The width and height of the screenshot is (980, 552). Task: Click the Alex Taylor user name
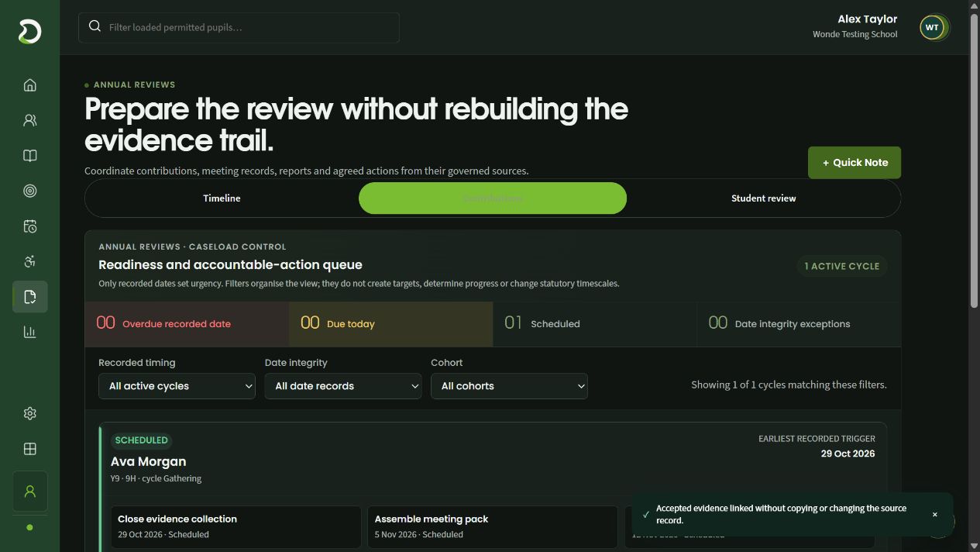coord(867,19)
